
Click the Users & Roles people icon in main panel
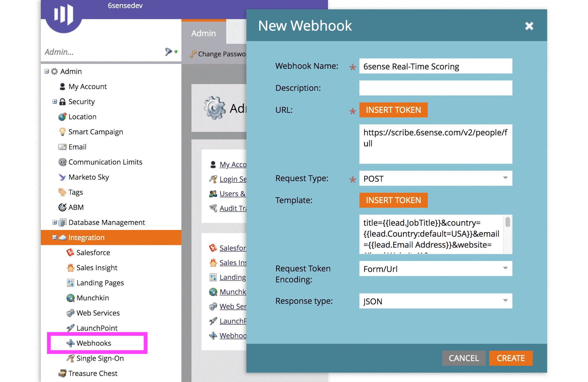point(213,194)
